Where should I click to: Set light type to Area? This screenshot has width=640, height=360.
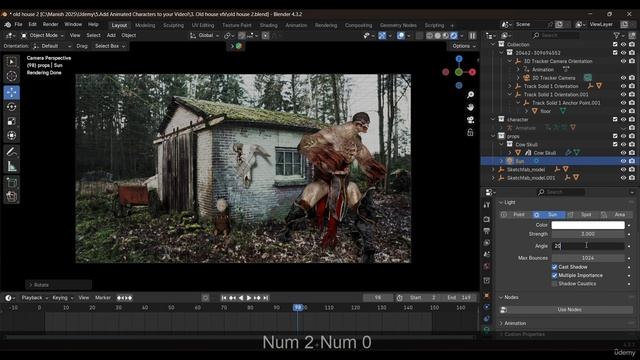pos(616,215)
